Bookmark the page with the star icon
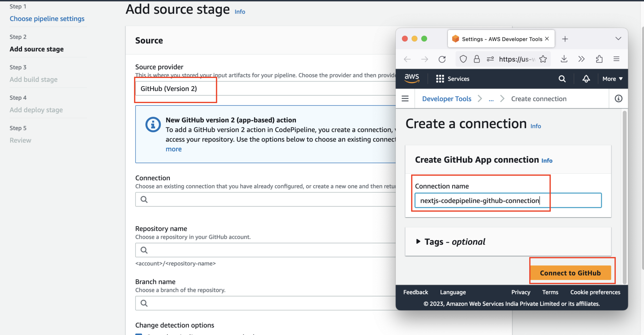The width and height of the screenshot is (644, 335). [x=543, y=59]
